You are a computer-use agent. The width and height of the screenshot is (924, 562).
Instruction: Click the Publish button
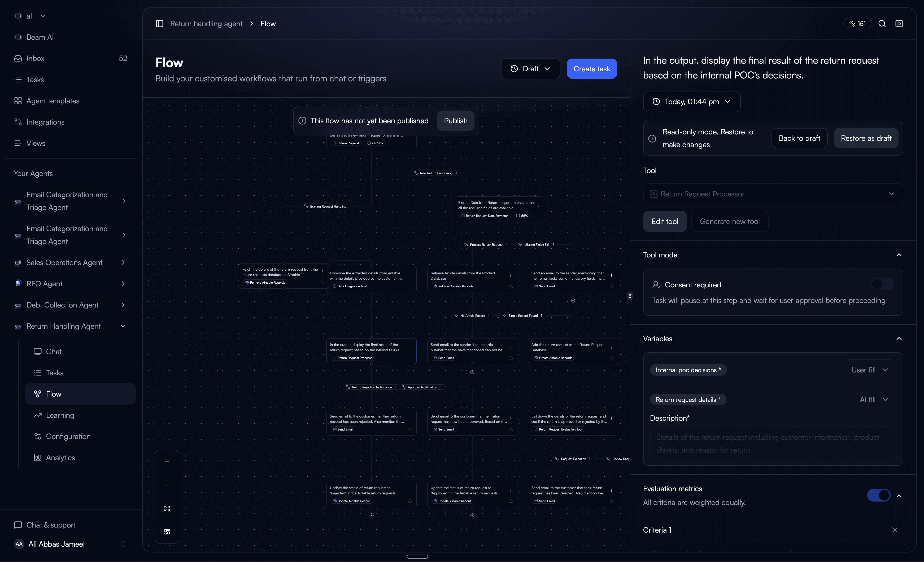point(456,121)
